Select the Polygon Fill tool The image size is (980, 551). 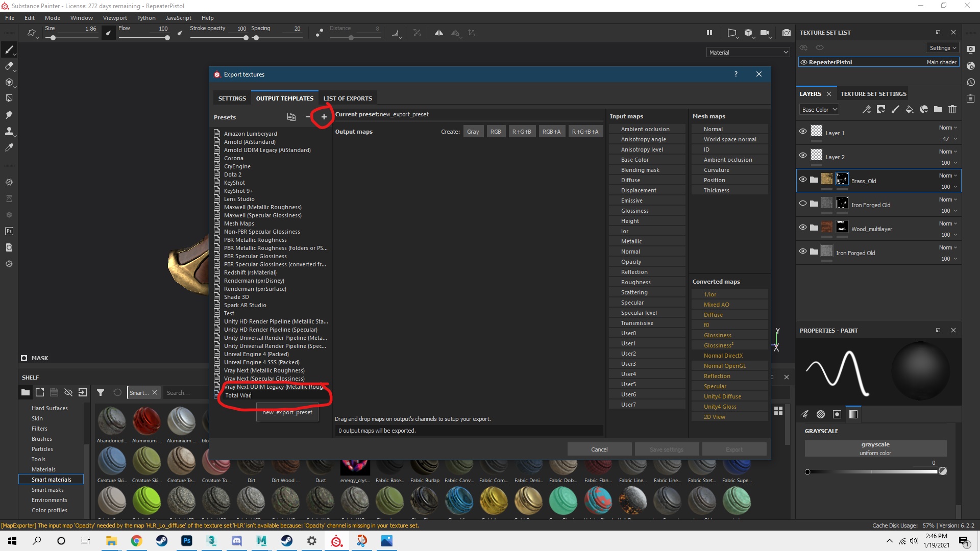pyautogui.click(x=9, y=98)
